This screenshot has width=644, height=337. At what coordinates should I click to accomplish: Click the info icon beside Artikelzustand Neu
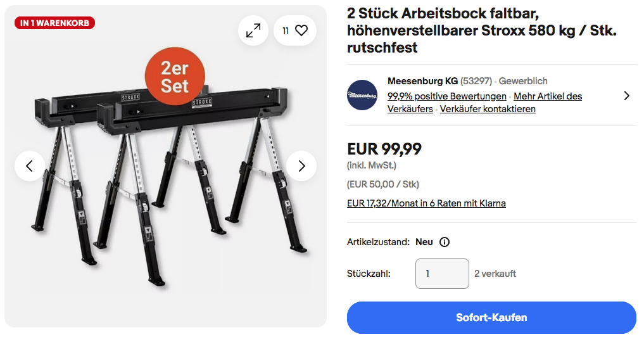[x=445, y=242]
